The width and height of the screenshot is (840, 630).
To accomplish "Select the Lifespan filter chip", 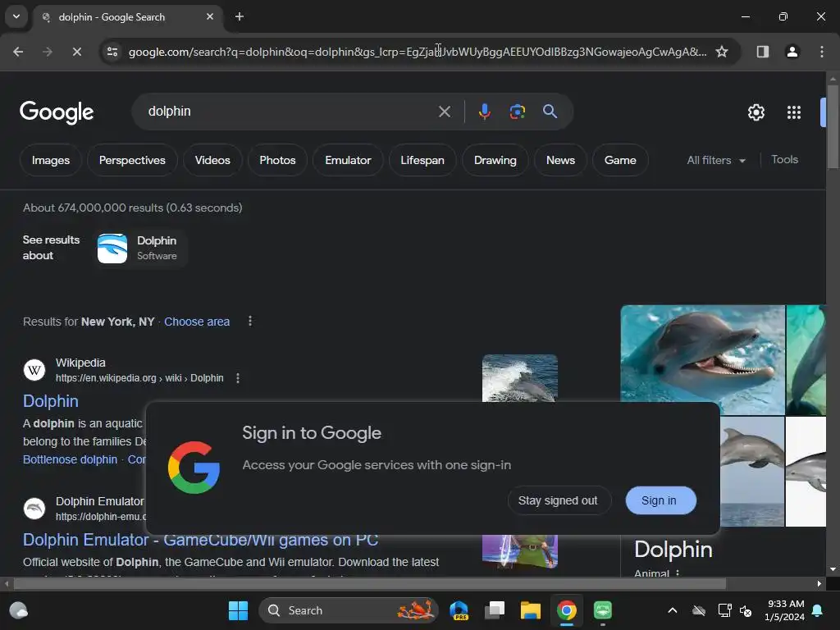I will (422, 160).
